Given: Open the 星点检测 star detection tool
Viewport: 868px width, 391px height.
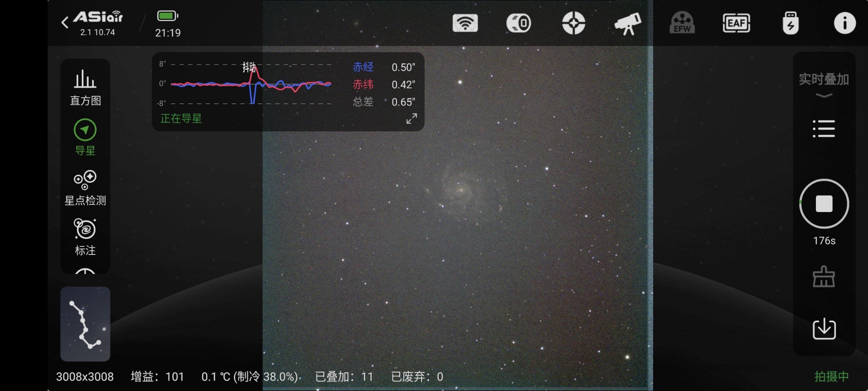Looking at the screenshot, I should (x=85, y=188).
